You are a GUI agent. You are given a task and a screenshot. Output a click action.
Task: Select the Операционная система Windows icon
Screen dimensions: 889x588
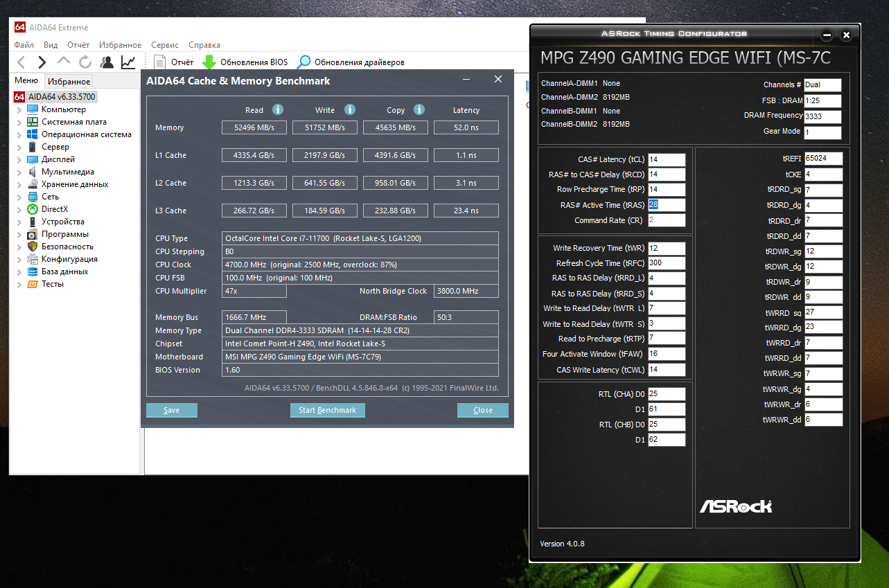click(33, 134)
